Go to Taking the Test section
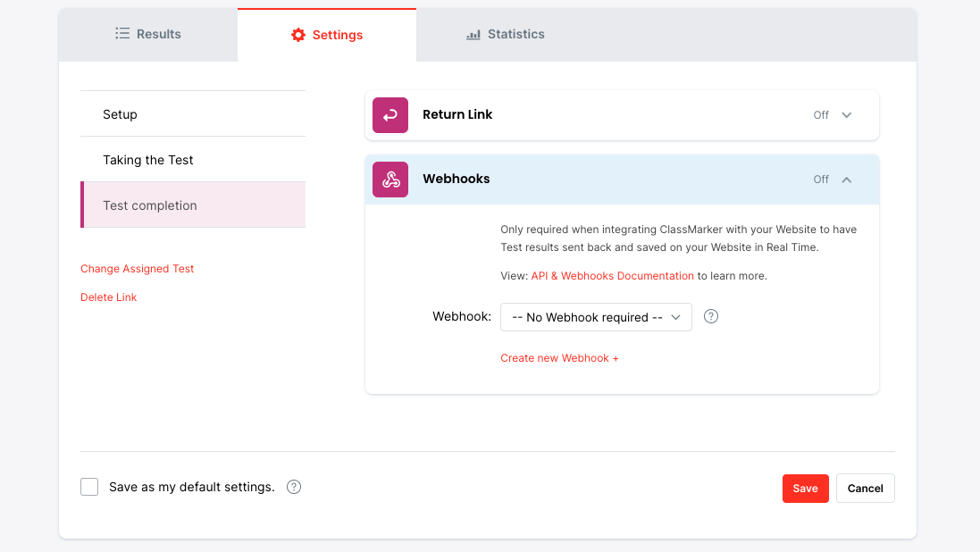The height and width of the screenshot is (552, 980). (x=148, y=160)
